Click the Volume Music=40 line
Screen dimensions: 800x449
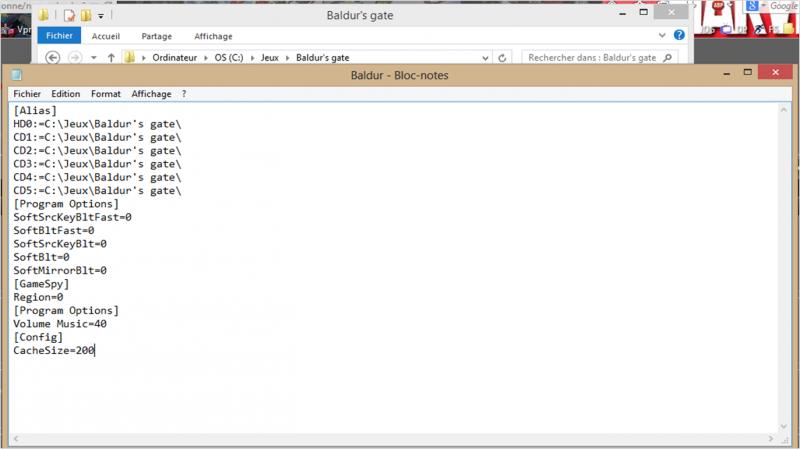point(60,323)
